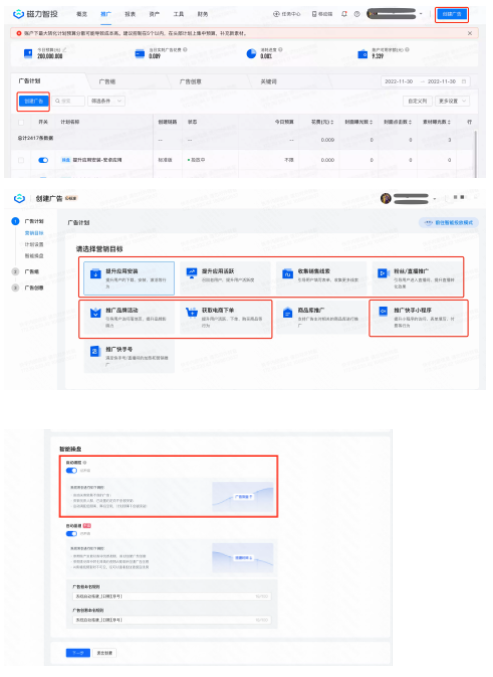
Task: Open the account name dropdown arrow
Action: click(x=421, y=14)
